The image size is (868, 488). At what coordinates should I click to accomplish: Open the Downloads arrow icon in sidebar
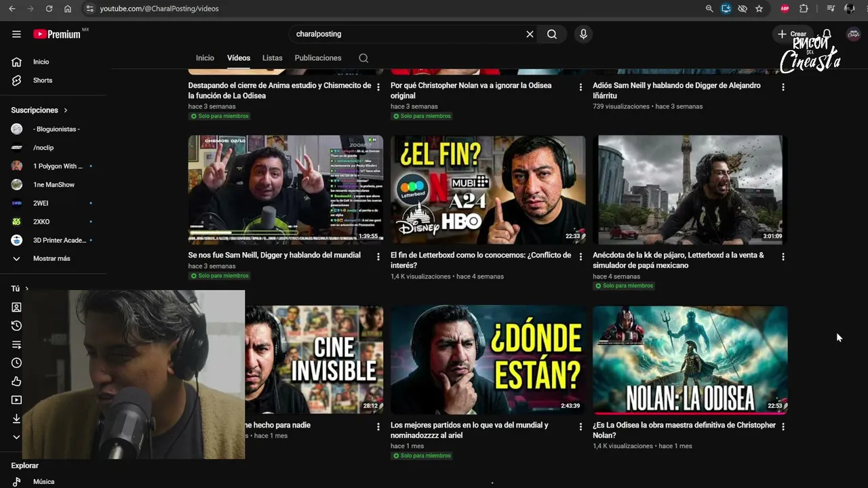(x=17, y=419)
